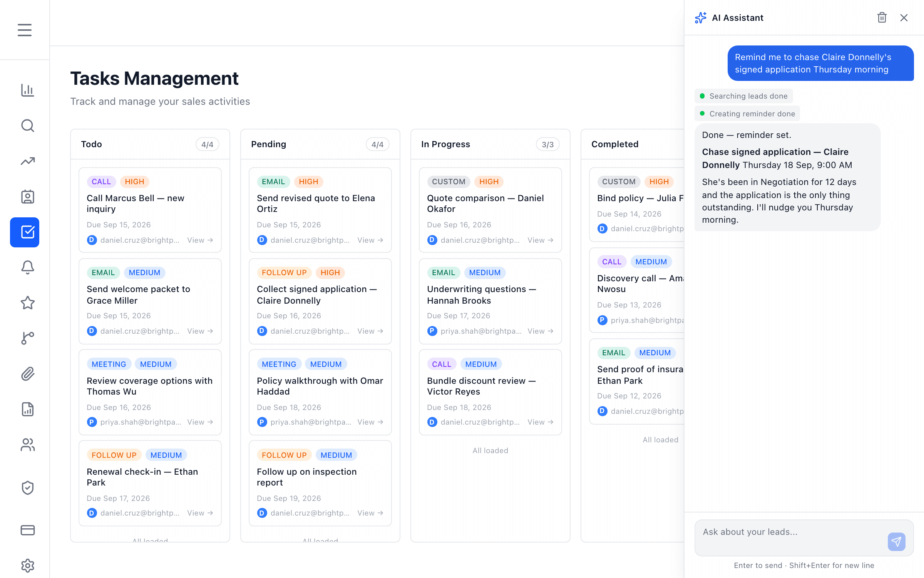Screen dimensions: 924x578
Task: Open the git branch pipeline icon
Action: 28,338
